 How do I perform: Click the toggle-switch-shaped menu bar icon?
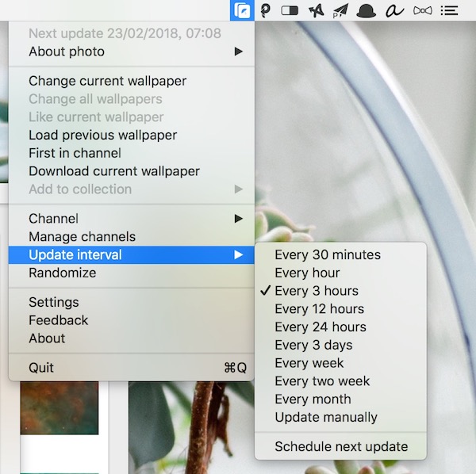(290, 10)
